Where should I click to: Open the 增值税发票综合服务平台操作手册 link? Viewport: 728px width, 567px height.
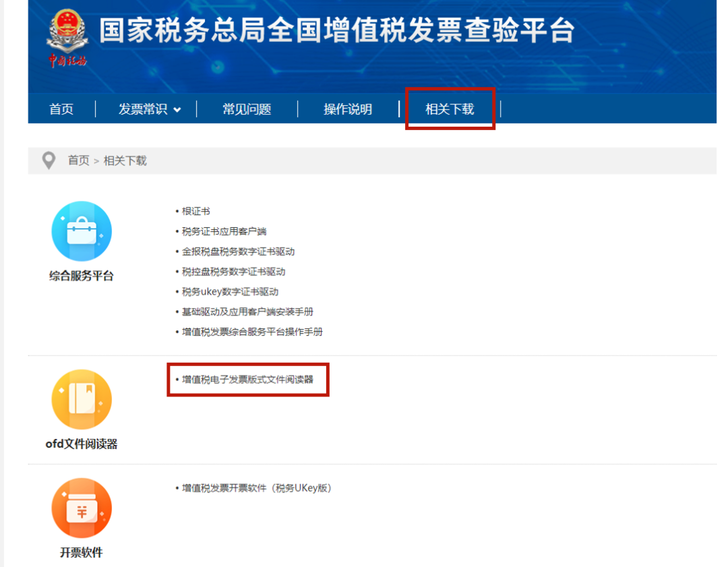click(x=252, y=332)
